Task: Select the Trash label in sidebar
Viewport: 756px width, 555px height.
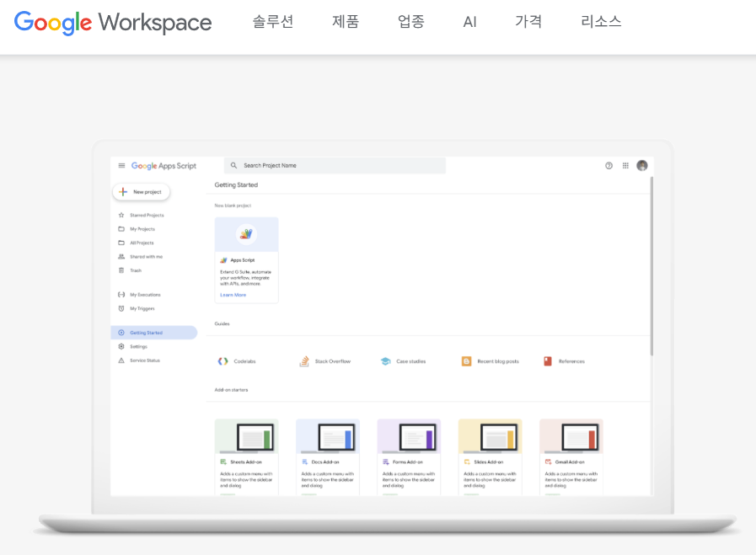Action: click(x=136, y=270)
